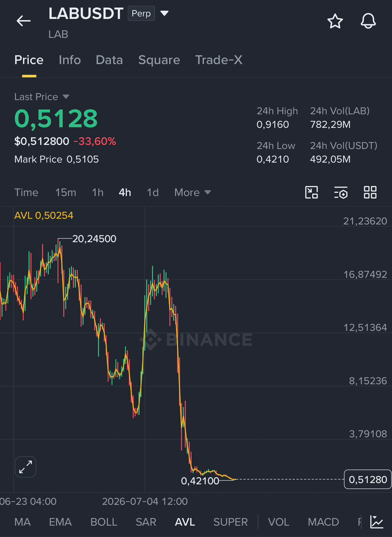Tap the 16,87492 price axis label
The height and width of the screenshot is (537, 392).
pyautogui.click(x=365, y=274)
